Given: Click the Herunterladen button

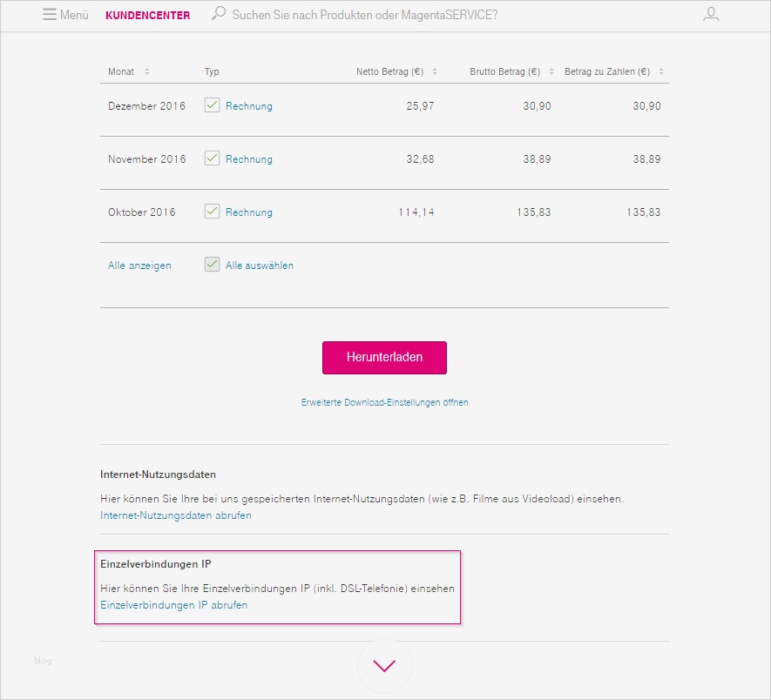Looking at the screenshot, I should 384,358.
